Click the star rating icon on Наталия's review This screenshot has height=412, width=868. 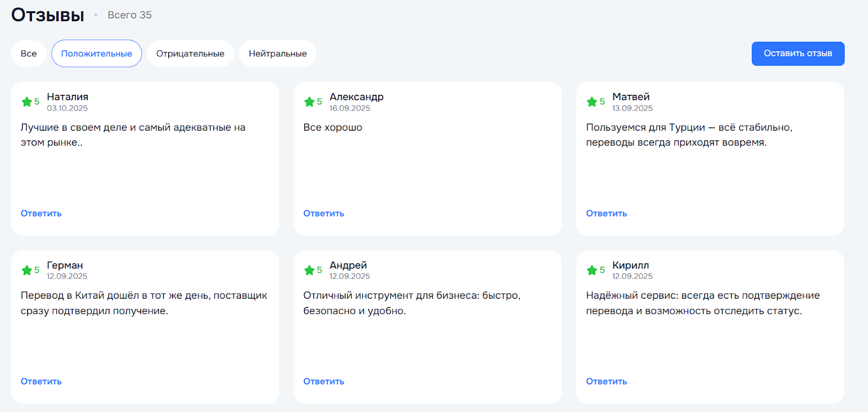coord(27,102)
